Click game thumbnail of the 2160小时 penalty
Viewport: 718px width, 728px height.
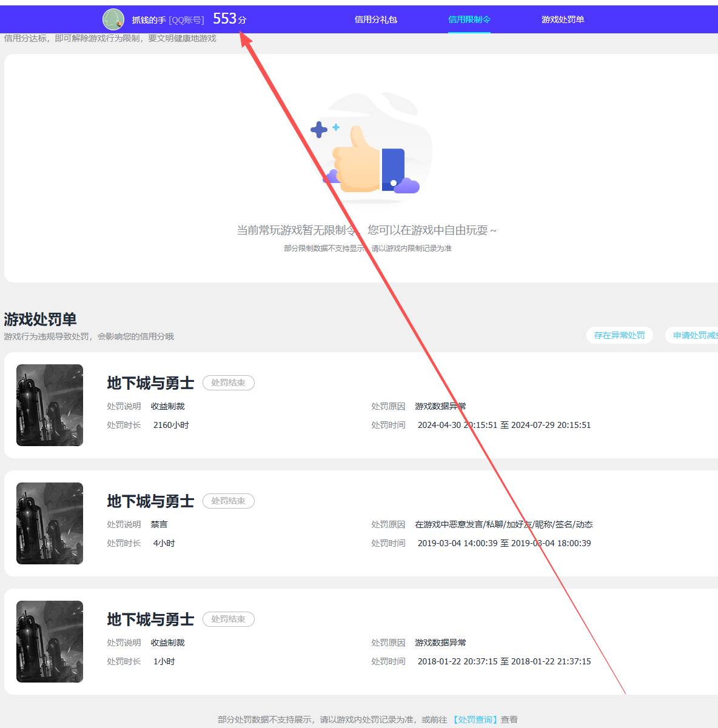click(x=50, y=405)
